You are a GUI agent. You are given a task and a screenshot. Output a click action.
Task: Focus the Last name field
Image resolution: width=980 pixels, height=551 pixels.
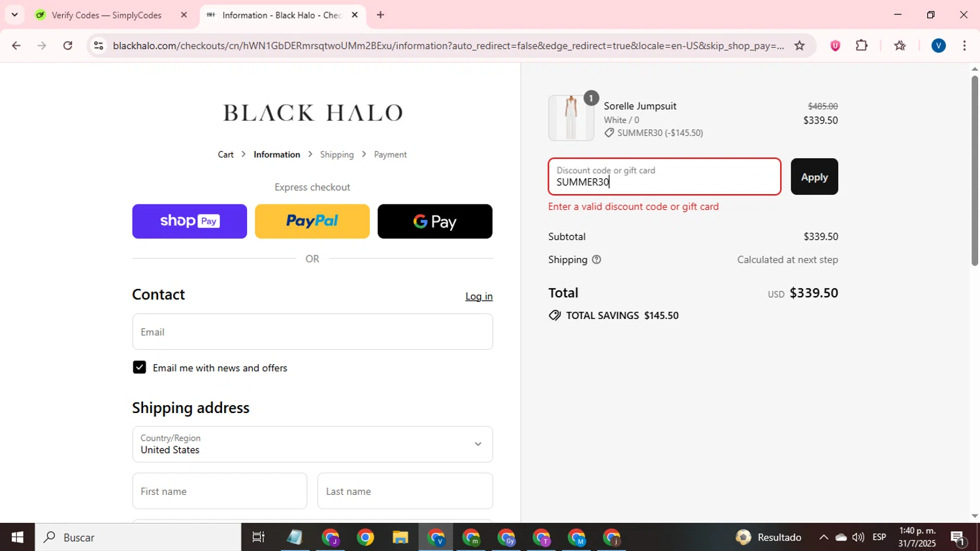click(405, 491)
